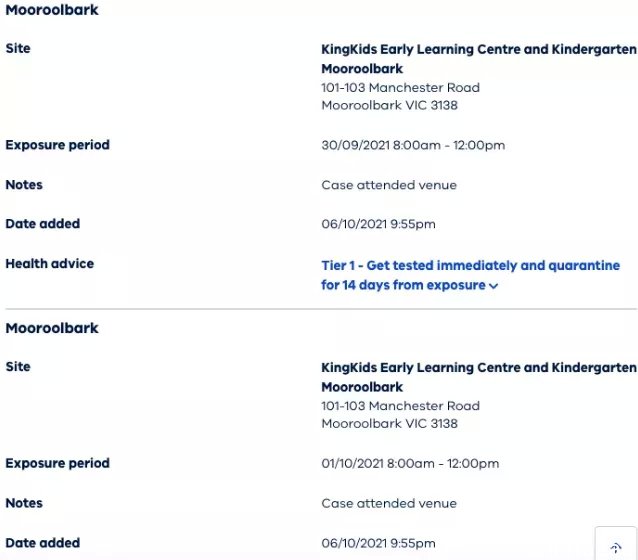
Task: Click KingKids Early Learning Centre title in first listing
Action: click(479, 59)
